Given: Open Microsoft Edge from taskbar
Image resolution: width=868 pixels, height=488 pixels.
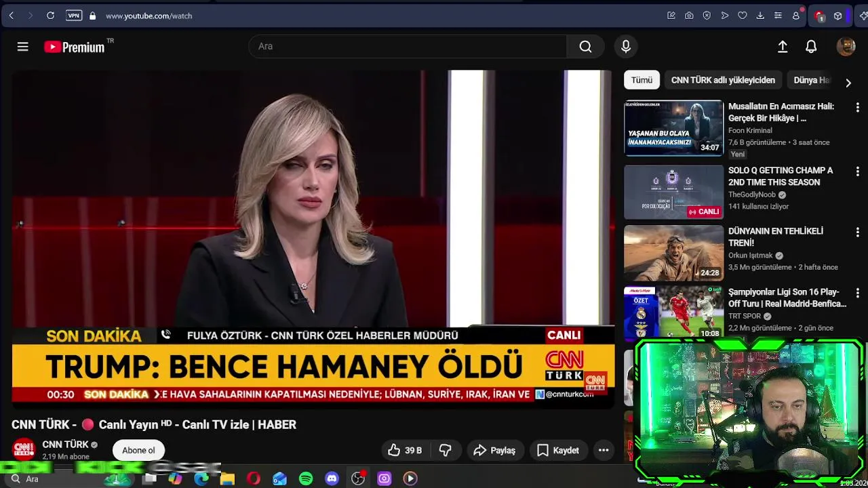Looking at the screenshot, I should (x=201, y=479).
